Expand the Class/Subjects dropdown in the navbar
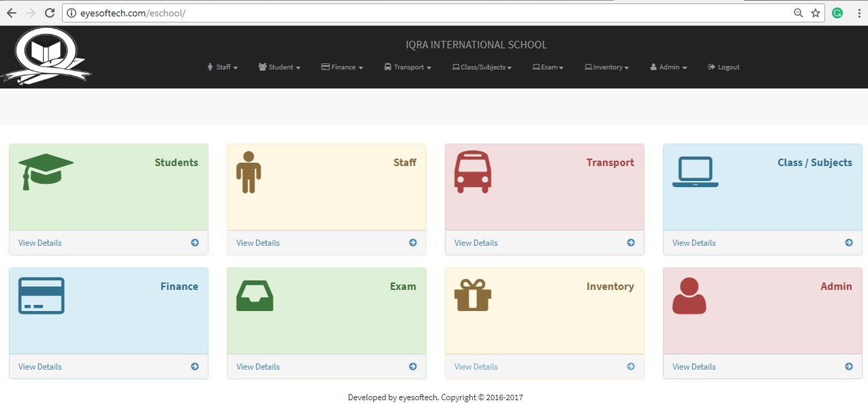Viewport: 868px width, 407px height. (482, 67)
